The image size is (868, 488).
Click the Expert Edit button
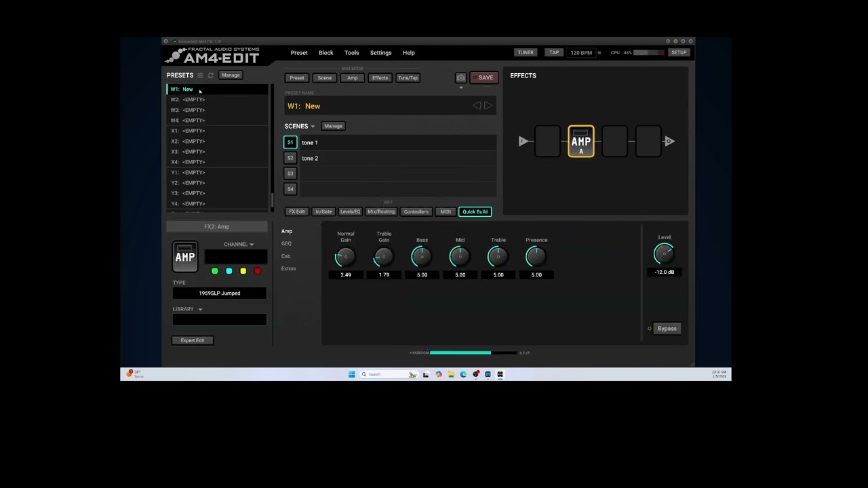click(x=193, y=341)
